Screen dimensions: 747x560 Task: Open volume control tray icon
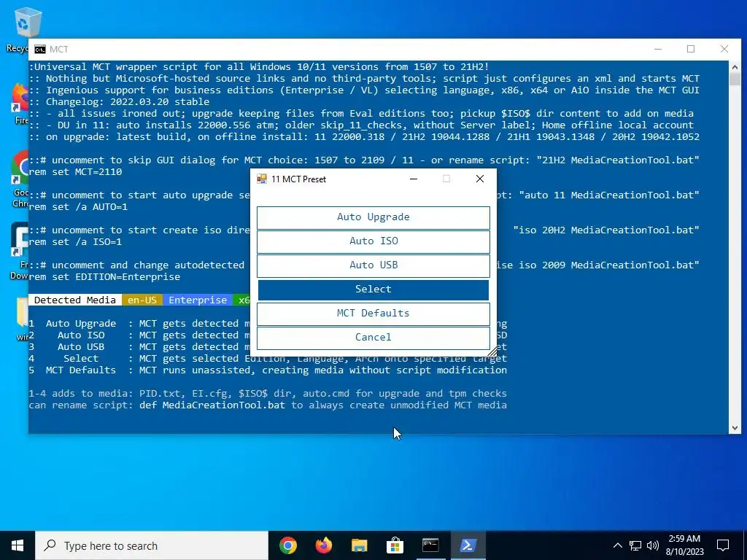653,545
